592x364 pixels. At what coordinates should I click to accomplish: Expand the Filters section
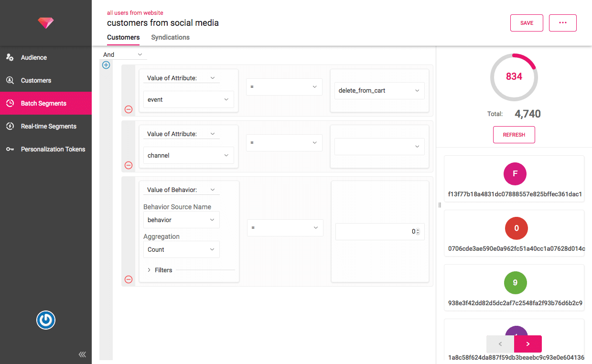click(160, 270)
